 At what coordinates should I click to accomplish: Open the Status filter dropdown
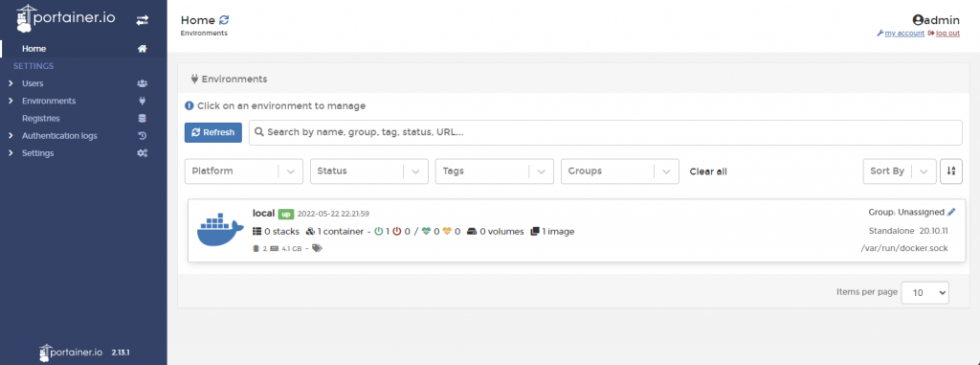click(368, 171)
